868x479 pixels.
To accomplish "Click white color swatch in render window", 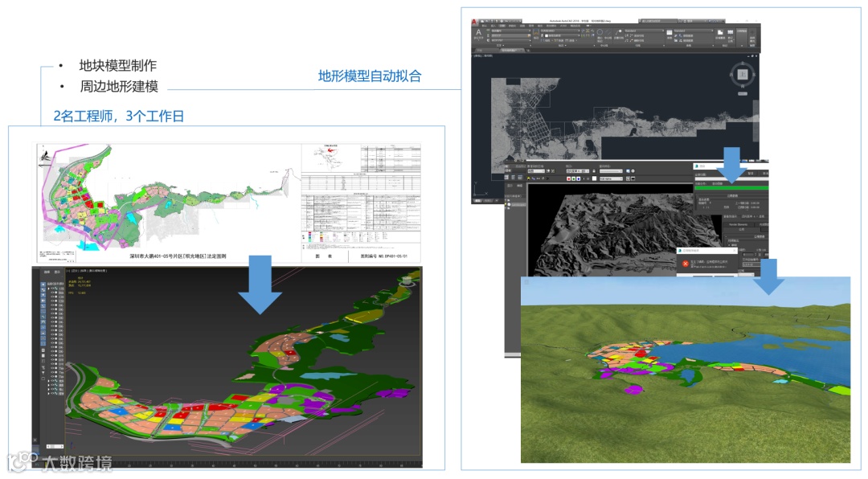I will 594,178.
